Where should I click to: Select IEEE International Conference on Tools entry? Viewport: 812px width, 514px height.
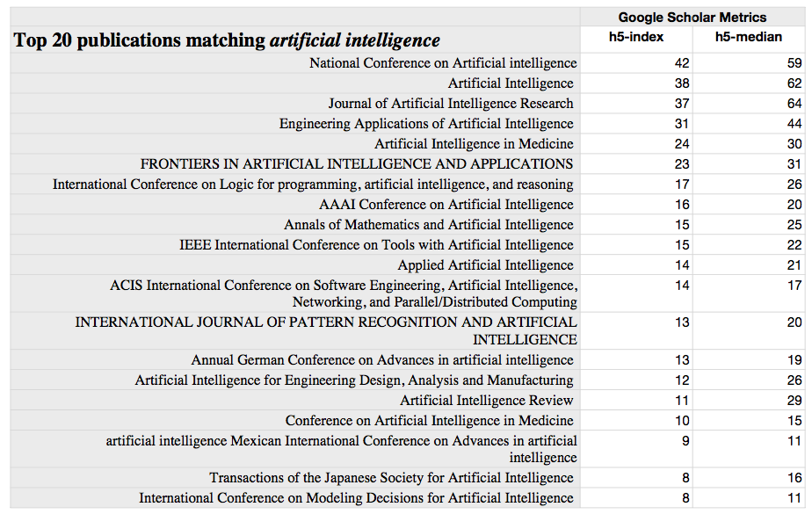point(376,245)
